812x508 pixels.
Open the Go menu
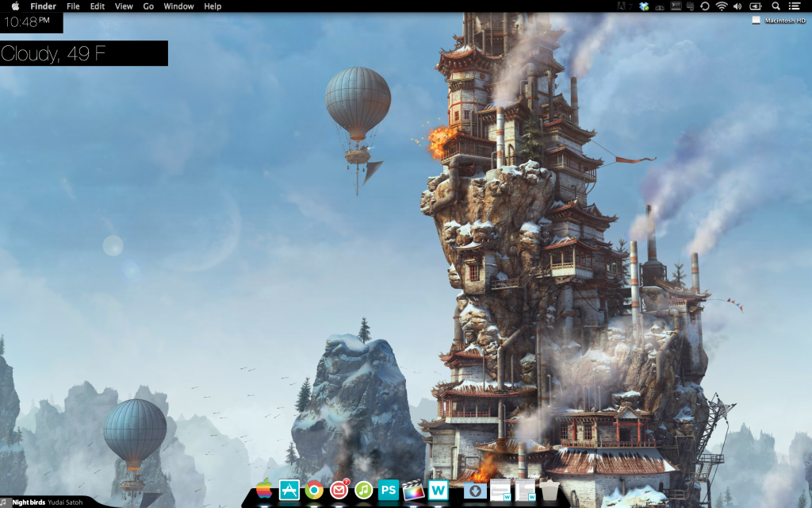(148, 6)
